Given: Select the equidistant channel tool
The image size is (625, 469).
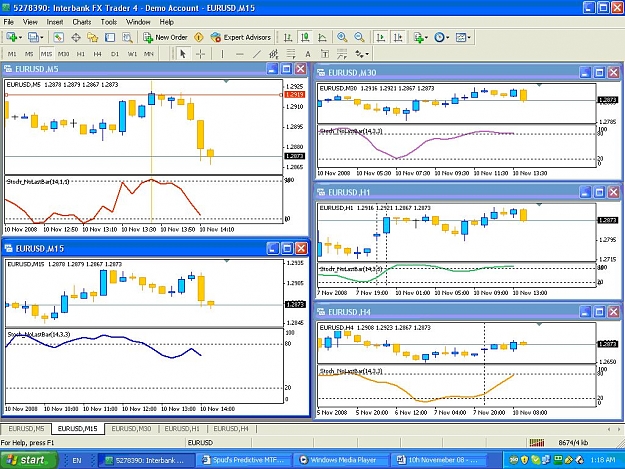Looking at the screenshot, I should [273, 54].
